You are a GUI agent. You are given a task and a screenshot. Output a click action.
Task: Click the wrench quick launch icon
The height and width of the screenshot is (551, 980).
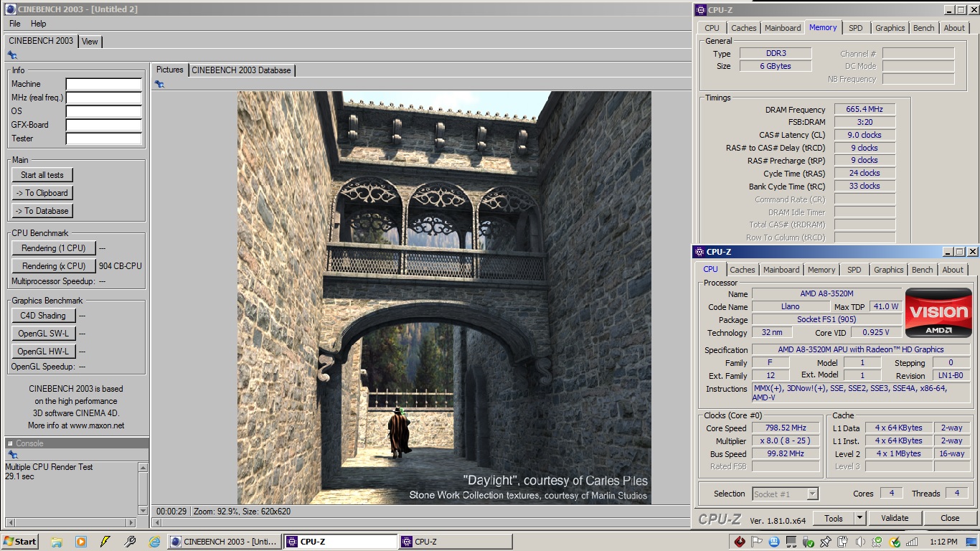click(130, 542)
